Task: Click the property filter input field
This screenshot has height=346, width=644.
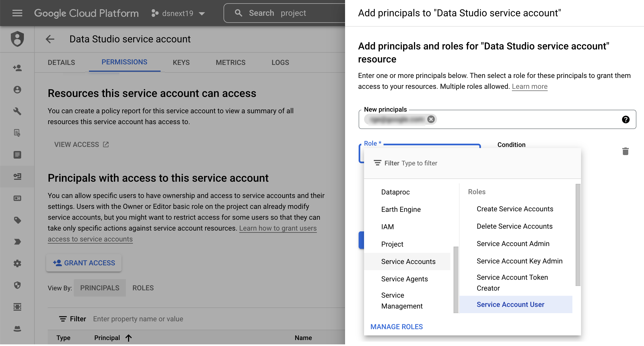Action: coord(138,319)
